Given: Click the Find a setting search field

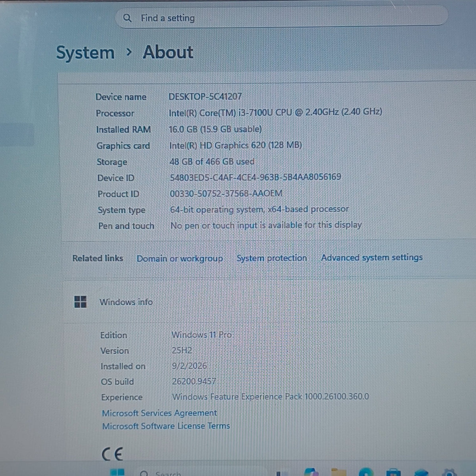Looking at the screenshot, I should [282, 17].
